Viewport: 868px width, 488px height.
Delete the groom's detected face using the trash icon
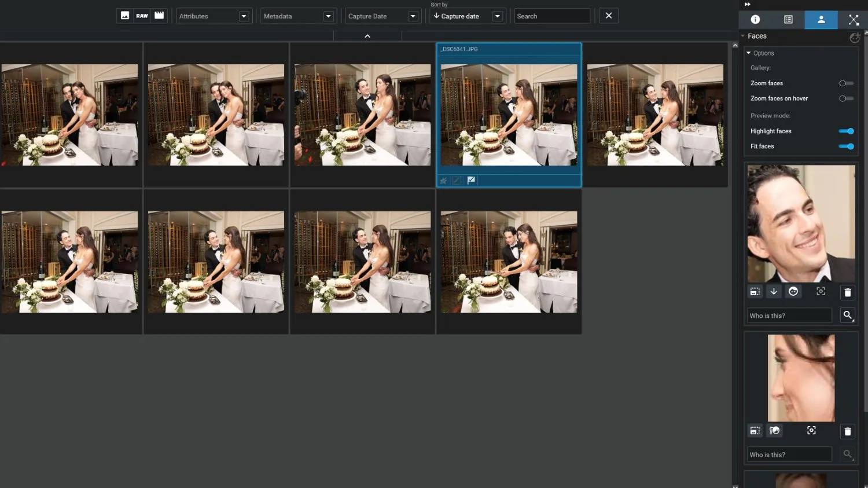click(x=847, y=292)
